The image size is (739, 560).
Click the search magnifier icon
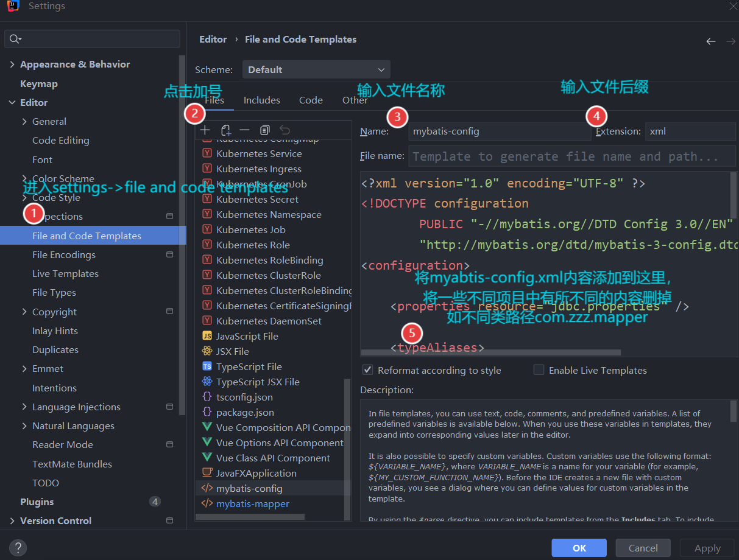(14, 39)
